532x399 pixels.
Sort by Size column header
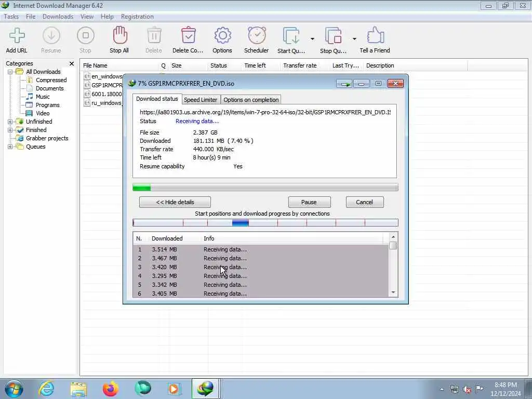click(x=188, y=65)
